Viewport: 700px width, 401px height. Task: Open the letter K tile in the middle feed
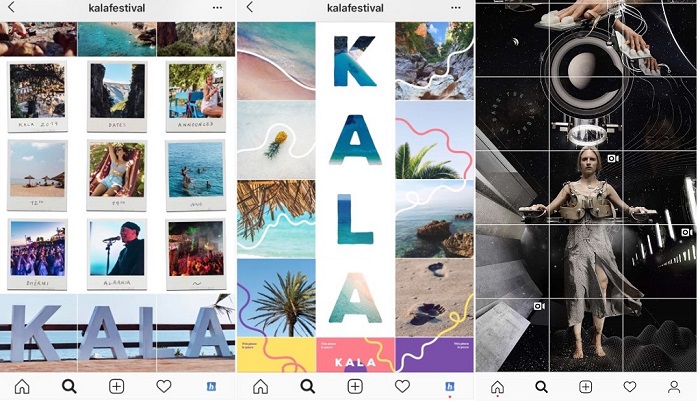tap(355, 61)
